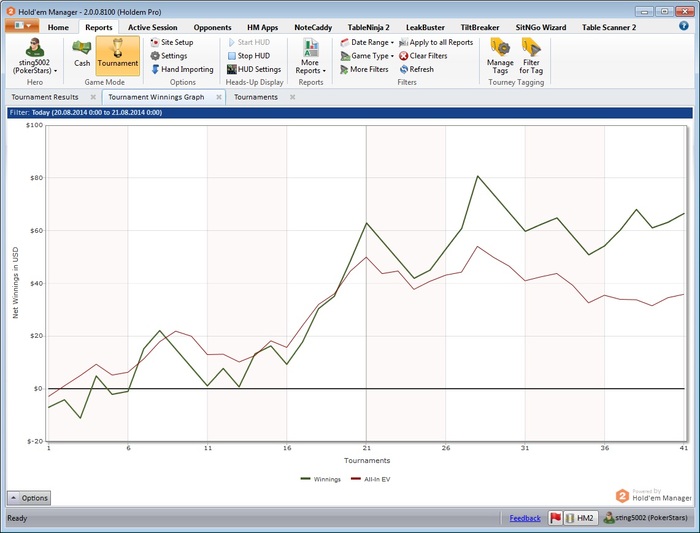
Task: Open the Table Scanner 2 tab
Action: click(x=608, y=27)
